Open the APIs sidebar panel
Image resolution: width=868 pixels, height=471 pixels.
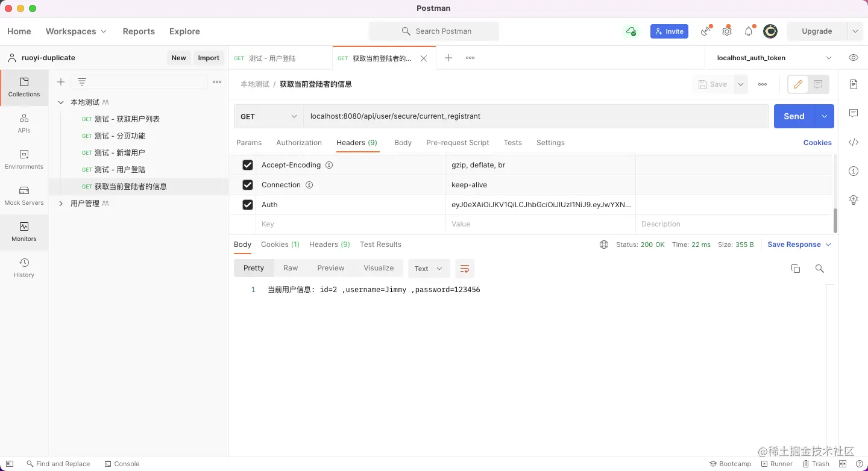24,123
